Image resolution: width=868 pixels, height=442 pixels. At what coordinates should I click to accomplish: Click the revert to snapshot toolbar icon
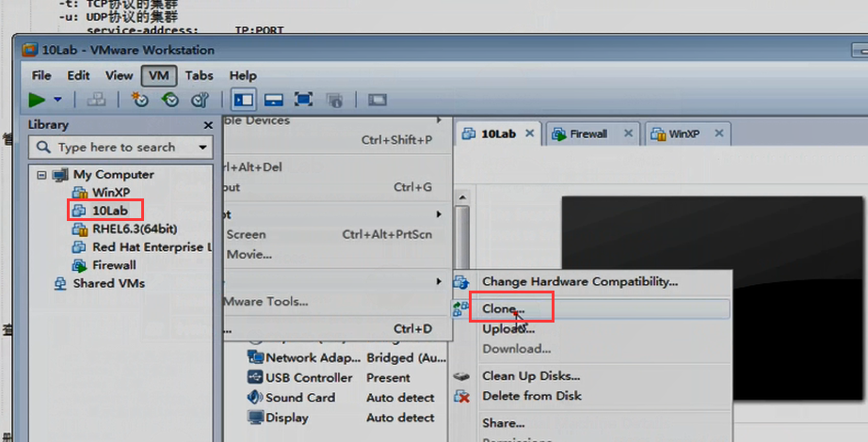(x=170, y=100)
